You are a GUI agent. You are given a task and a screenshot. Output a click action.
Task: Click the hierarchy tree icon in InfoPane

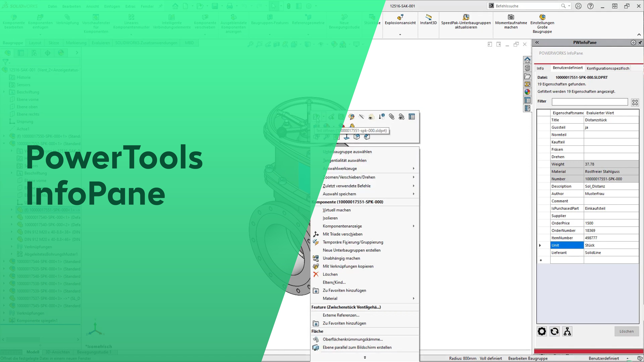point(567,331)
